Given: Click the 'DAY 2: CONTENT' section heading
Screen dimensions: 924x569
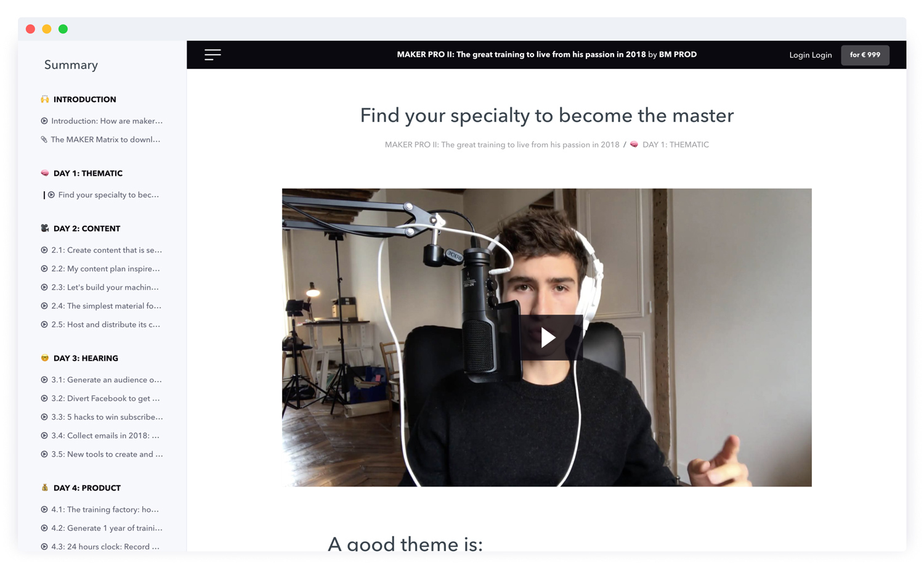Looking at the screenshot, I should [x=87, y=229].
